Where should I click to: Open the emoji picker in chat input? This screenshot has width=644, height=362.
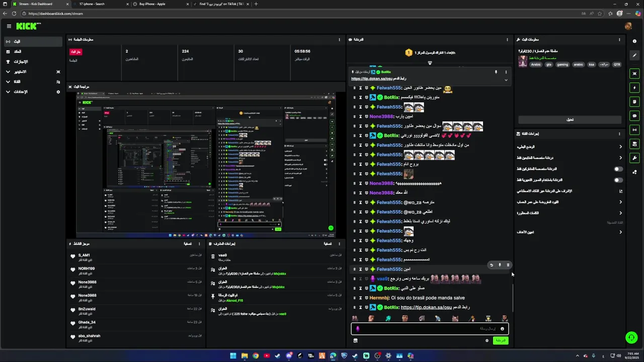point(502,329)
